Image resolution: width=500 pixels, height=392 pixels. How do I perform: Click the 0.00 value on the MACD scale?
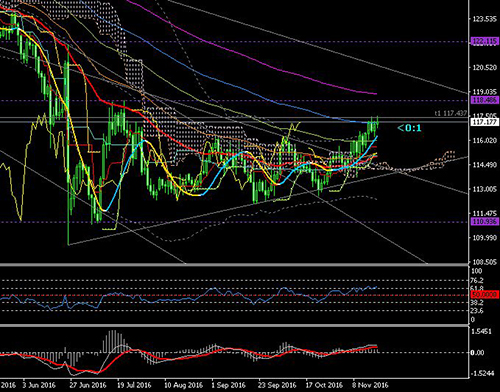tap(477, 353)
